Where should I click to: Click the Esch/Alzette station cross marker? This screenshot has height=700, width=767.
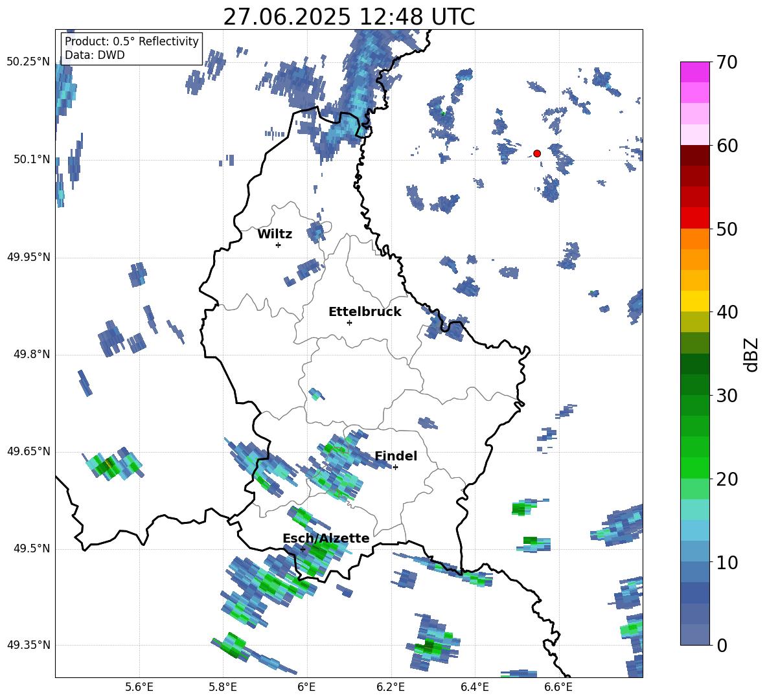coord(303,549)
